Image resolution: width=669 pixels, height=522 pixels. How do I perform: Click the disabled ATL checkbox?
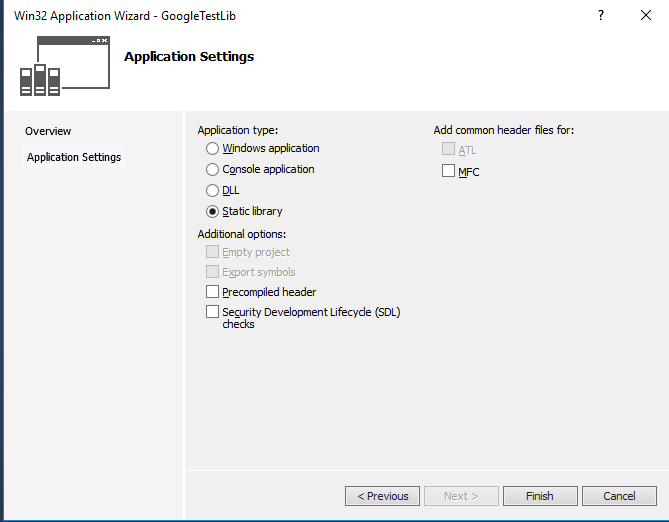(x=448, y=150)
